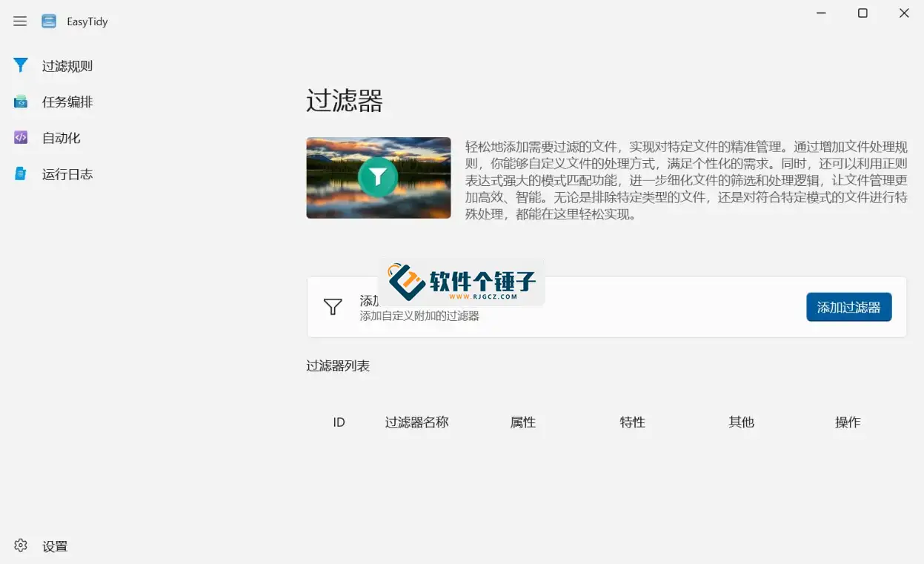Click the 过滤器名称 column header
This screenshot has width=924, height=564.
click(x=416, y=422)
